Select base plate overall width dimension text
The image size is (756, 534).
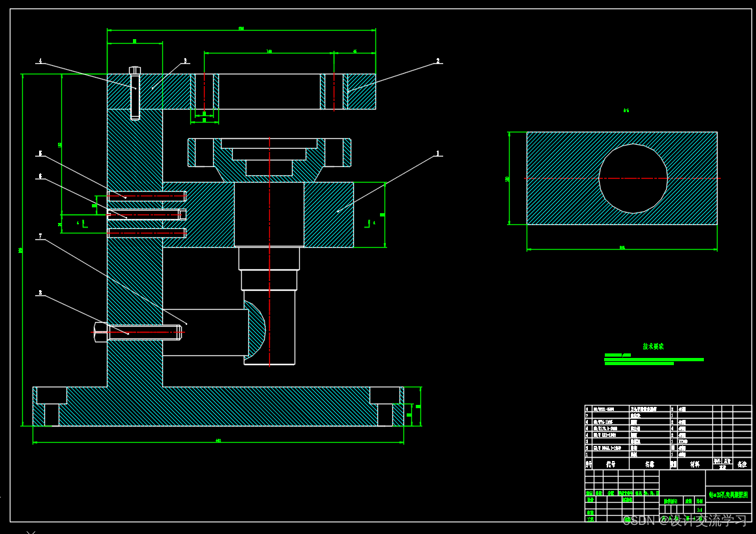218,440
